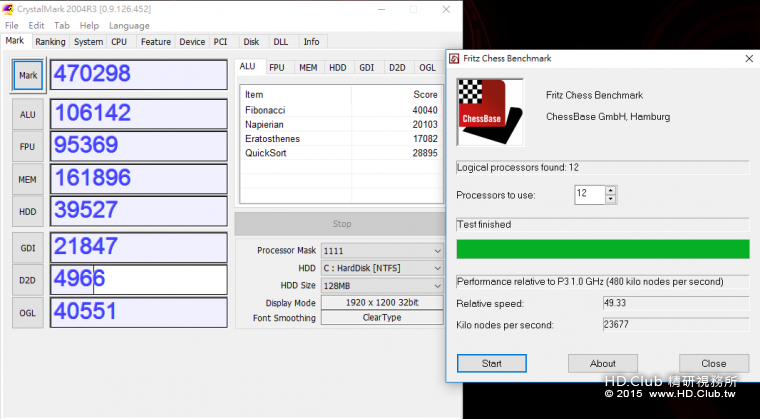Open the File menu in CrystalMark
The image size is (760, 419).
tap(11, 26)
